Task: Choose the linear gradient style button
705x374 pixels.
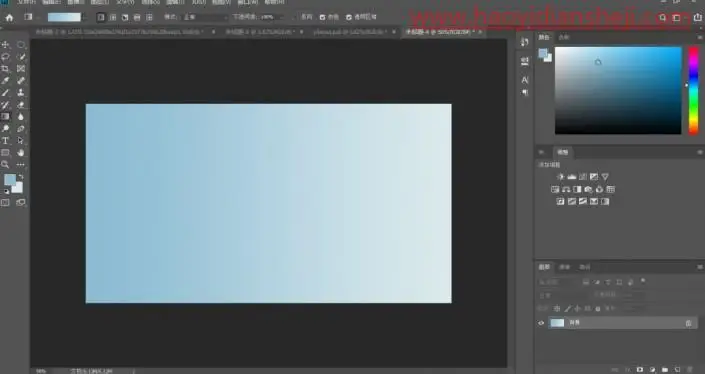Action: click(x=101, y=17)
